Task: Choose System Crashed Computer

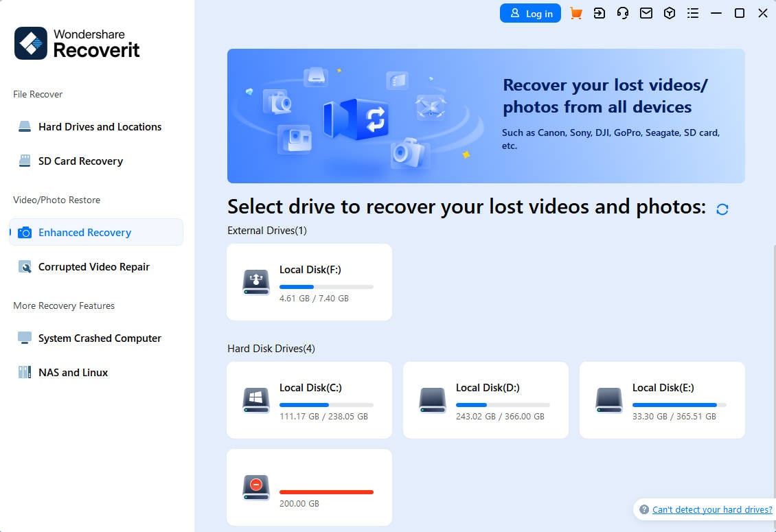Action: [96, 338]
